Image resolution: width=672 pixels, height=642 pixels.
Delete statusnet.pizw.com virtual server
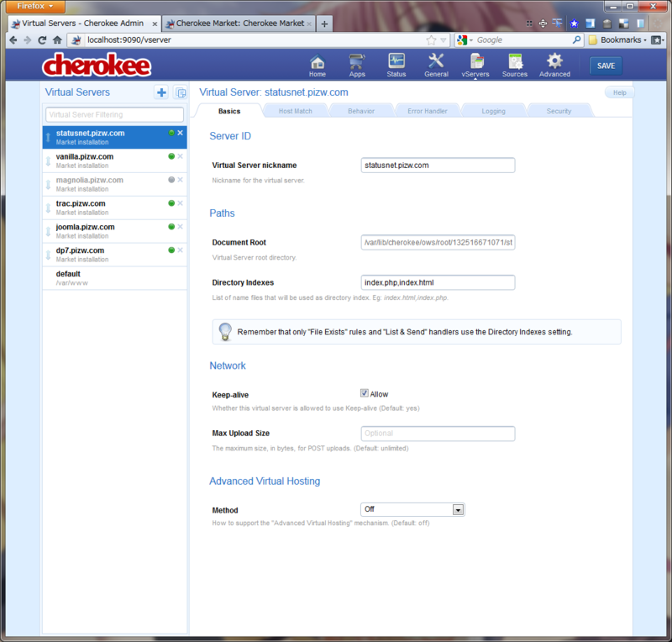point(181,133)
